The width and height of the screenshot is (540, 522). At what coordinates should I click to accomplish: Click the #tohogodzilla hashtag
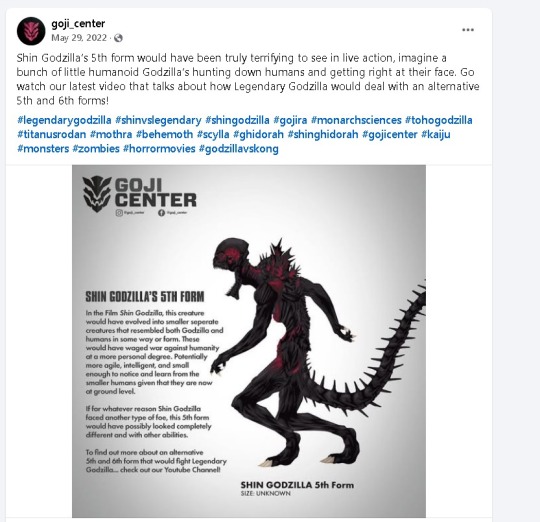pos(439,120)
